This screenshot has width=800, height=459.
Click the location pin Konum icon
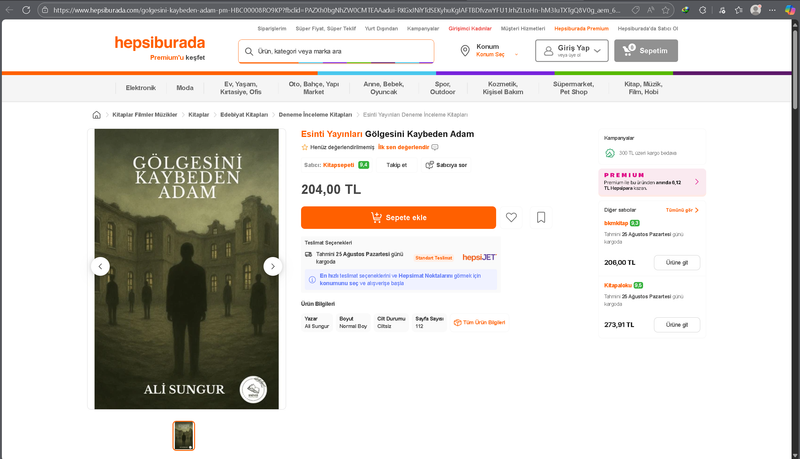465,50
